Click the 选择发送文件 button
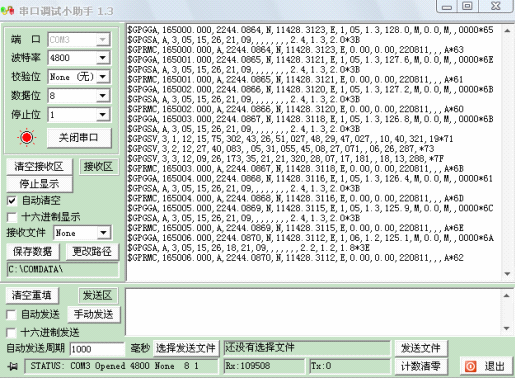 (x=186, y=348)
